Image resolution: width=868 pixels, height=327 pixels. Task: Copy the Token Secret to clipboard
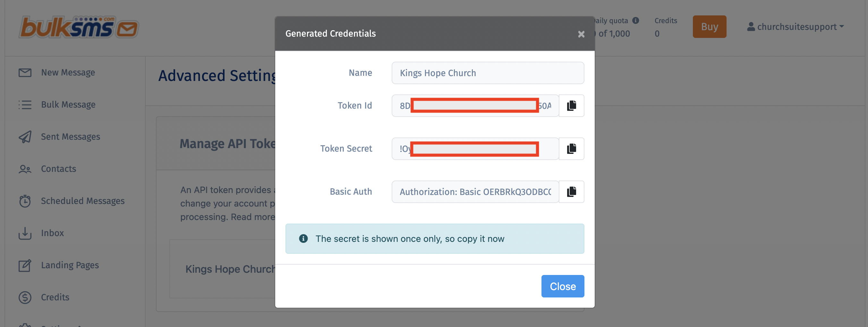coord(571,148)
